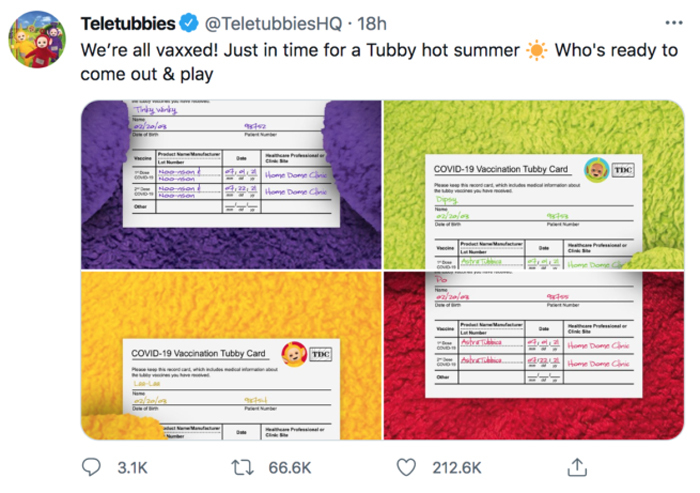View the 3.1K replies count
The height and width of the screenshot is (493, 700).
pos(132,467)
